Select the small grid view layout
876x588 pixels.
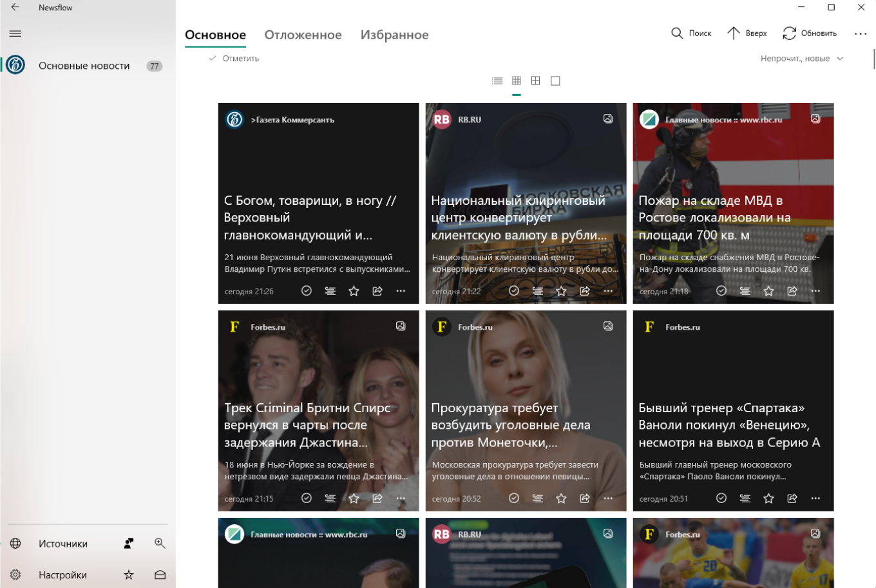[516, 81]
